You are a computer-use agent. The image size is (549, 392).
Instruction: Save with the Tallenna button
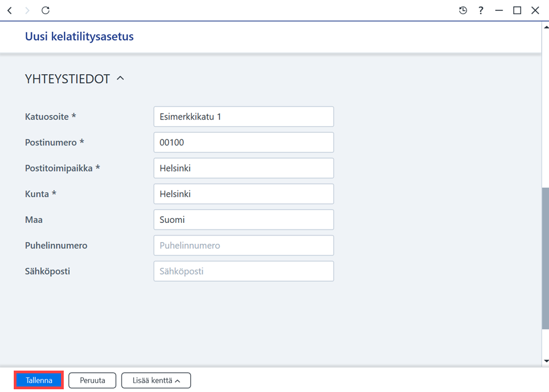click(x=39, y=380)
